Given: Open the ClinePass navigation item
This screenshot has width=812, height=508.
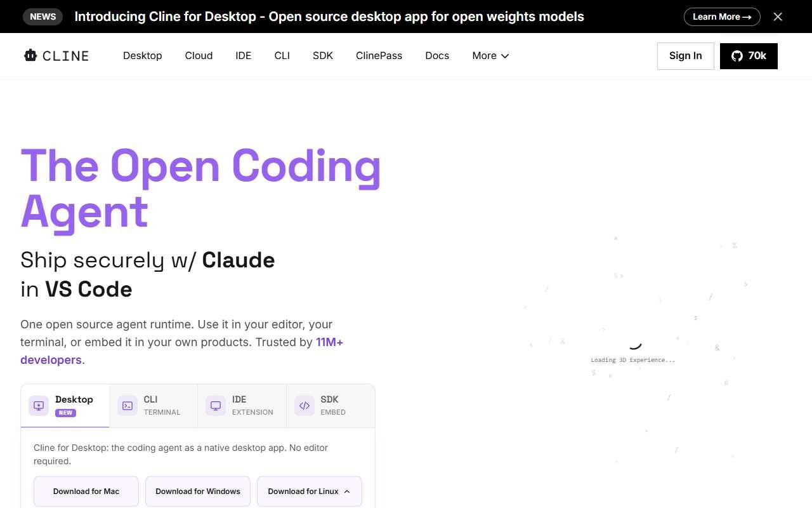Looking at the screenshot, I should (x=379, y=56).
